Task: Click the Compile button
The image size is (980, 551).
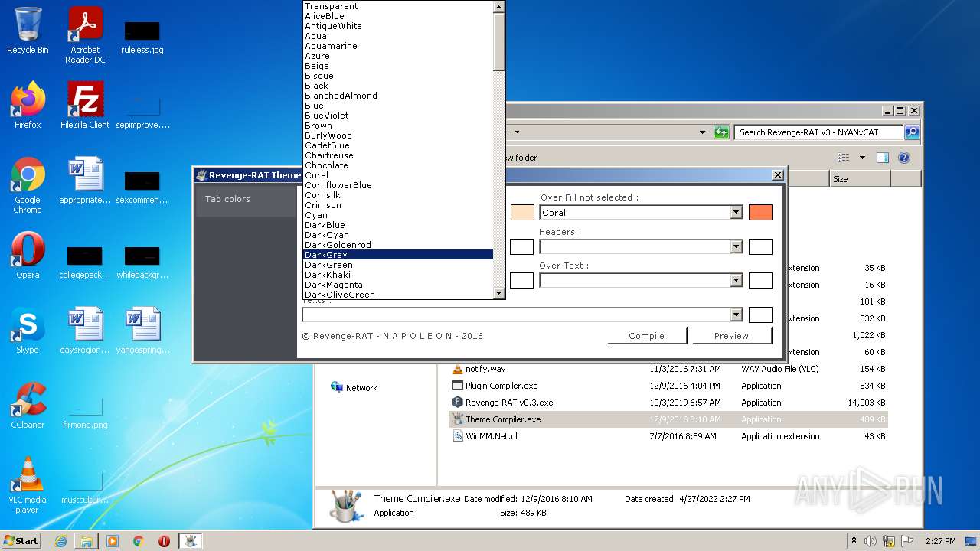Action: coord(646,335)
